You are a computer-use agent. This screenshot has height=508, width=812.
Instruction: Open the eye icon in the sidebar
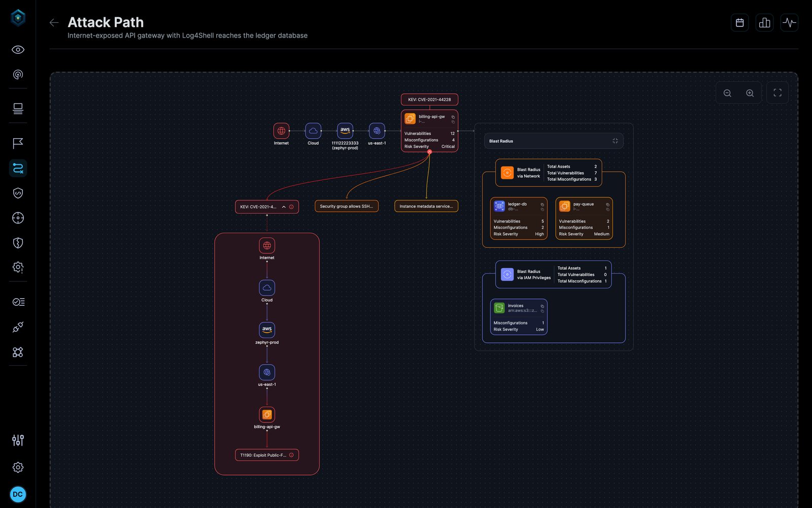(x=18, y=50)
